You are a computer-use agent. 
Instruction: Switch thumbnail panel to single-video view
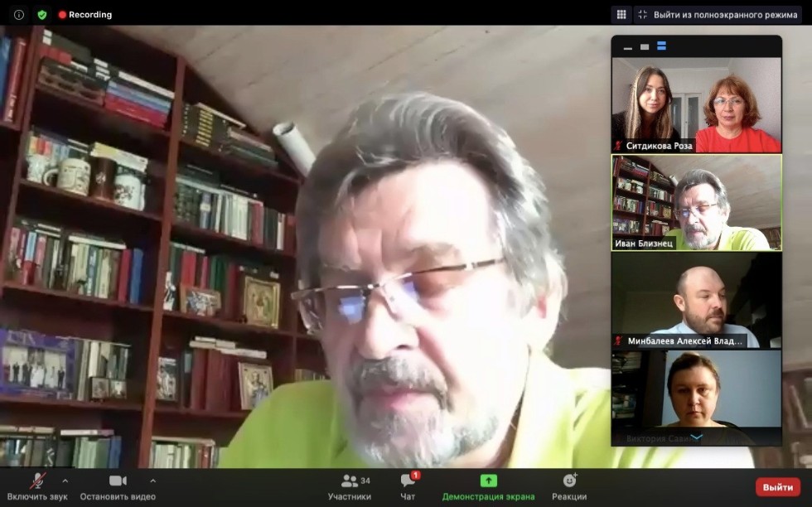click(x=645, y=47)
